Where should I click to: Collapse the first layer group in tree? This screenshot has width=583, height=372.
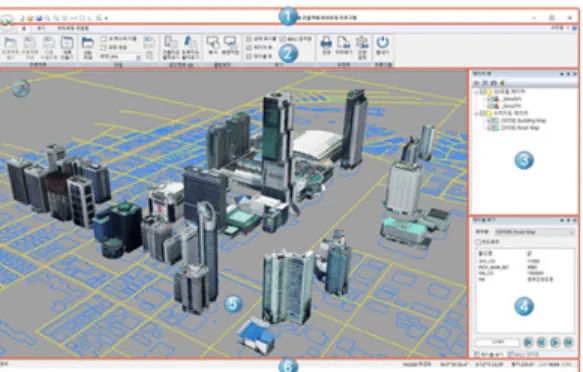click(x=476, y=92)
